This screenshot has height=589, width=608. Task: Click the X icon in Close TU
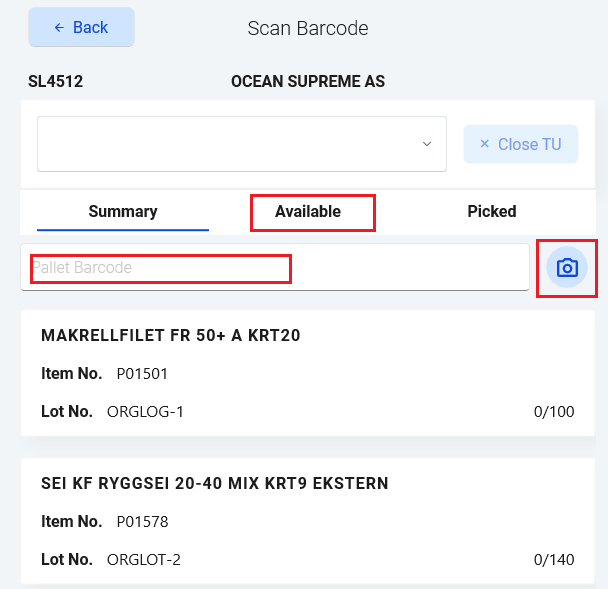click(485, 144)
